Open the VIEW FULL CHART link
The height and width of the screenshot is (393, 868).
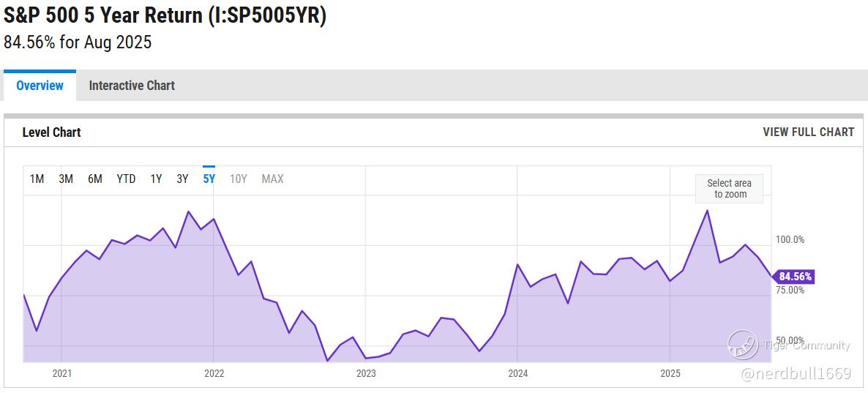click(x=808, y=132)
